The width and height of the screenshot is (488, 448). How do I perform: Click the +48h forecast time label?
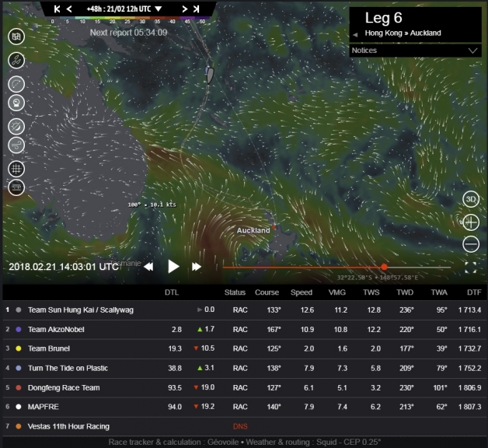[x=119, y=9]
